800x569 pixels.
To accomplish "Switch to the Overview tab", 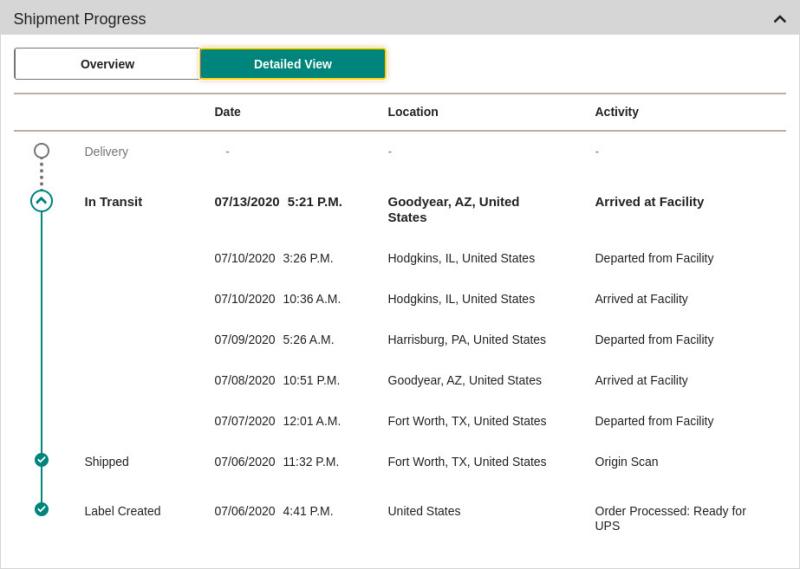I will pos(107,64).
